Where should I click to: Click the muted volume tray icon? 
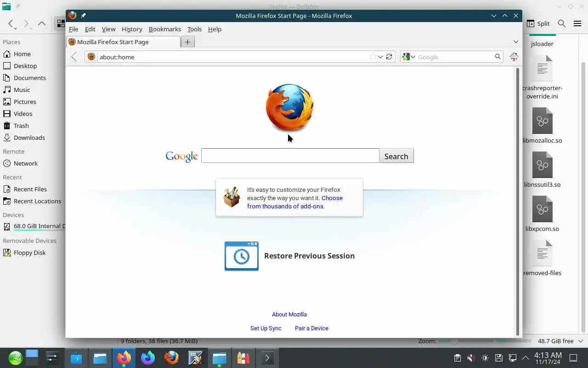[x=471, y=358]
